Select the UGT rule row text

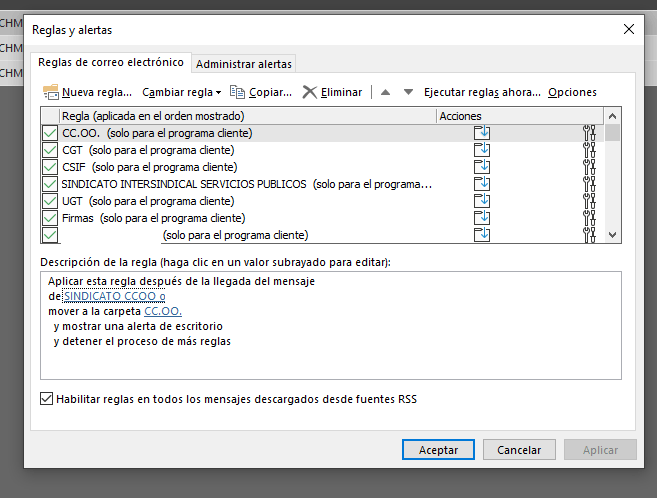148,201
